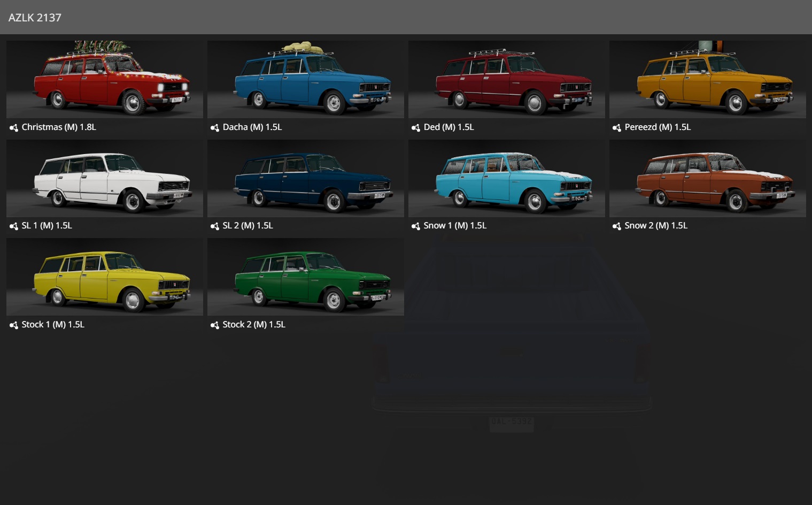
Task: Choose the white SL 1 car thumbnail
Action: click(x=105, y=179)
